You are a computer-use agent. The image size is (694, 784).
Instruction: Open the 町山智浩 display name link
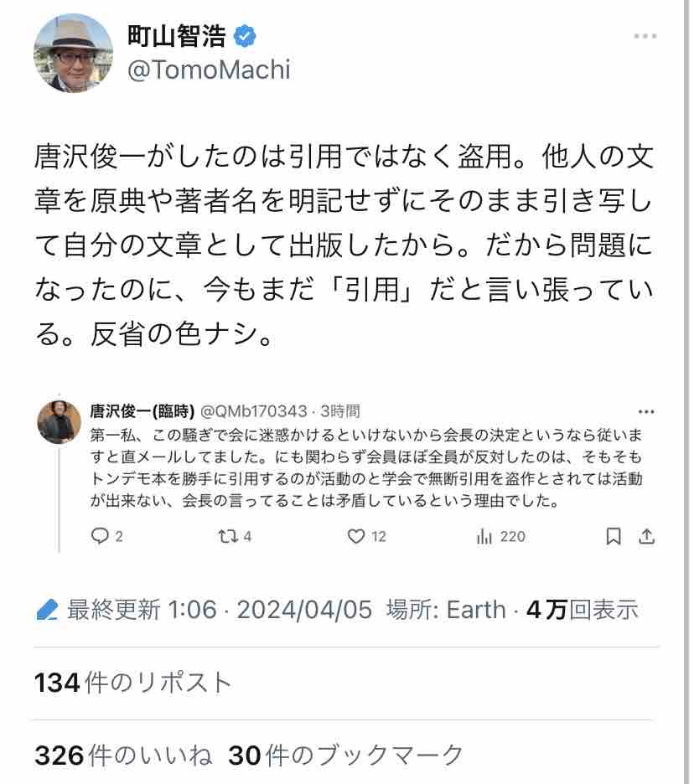(177, 36)
